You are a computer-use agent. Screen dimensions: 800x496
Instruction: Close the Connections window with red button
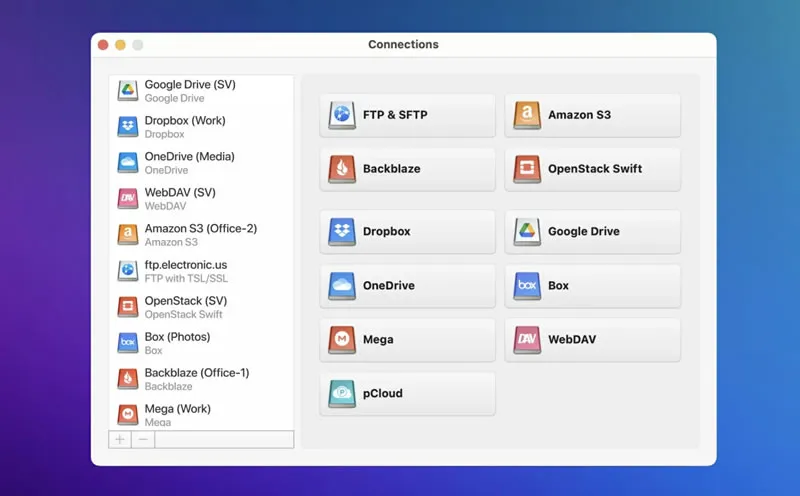(103, 45)
